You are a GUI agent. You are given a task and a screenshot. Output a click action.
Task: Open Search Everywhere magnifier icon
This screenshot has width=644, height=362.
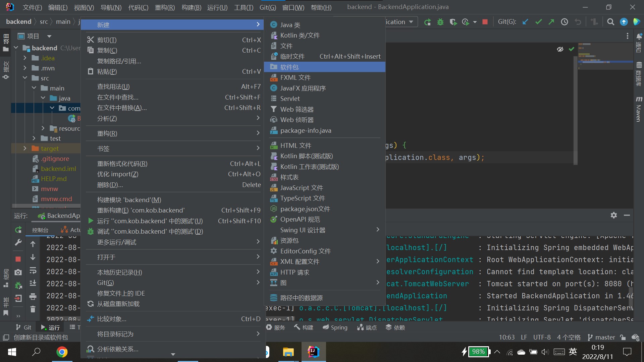(611, 22)
